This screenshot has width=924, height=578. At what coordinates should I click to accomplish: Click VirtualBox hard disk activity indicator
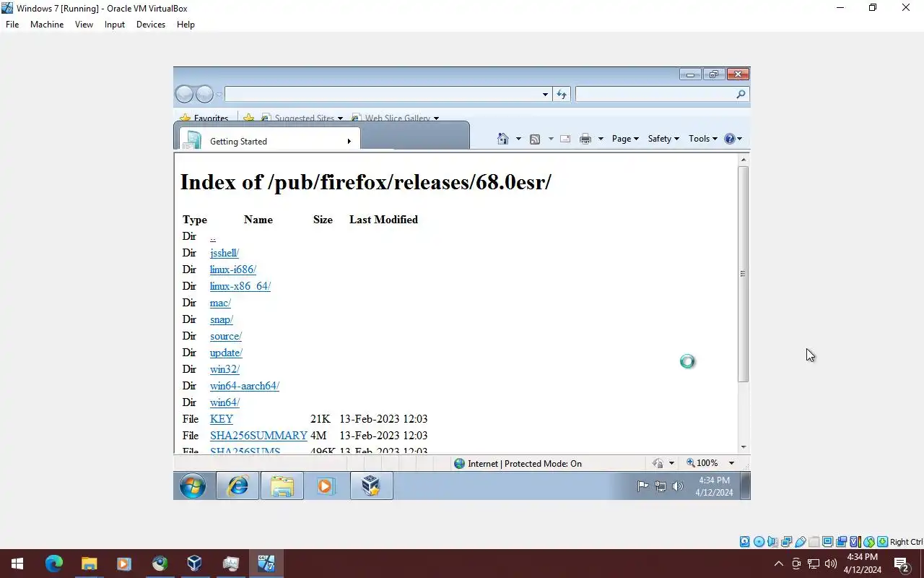[x=745, y=542]
